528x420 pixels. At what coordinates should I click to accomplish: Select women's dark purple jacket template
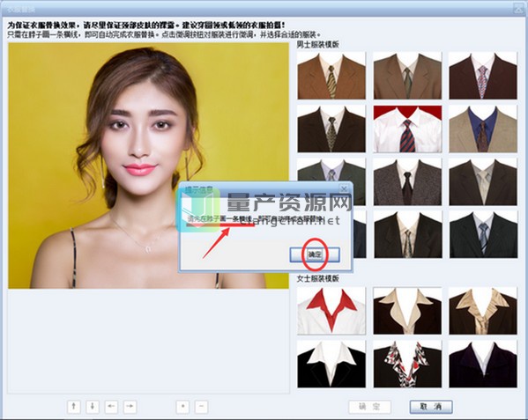point(483,365)
